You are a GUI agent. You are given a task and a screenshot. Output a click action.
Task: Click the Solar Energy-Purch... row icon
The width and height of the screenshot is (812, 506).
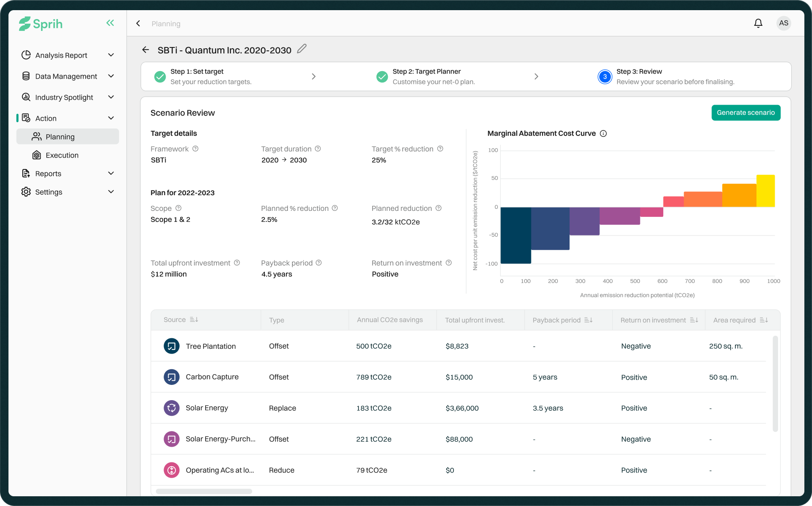[x=172, y=439]
